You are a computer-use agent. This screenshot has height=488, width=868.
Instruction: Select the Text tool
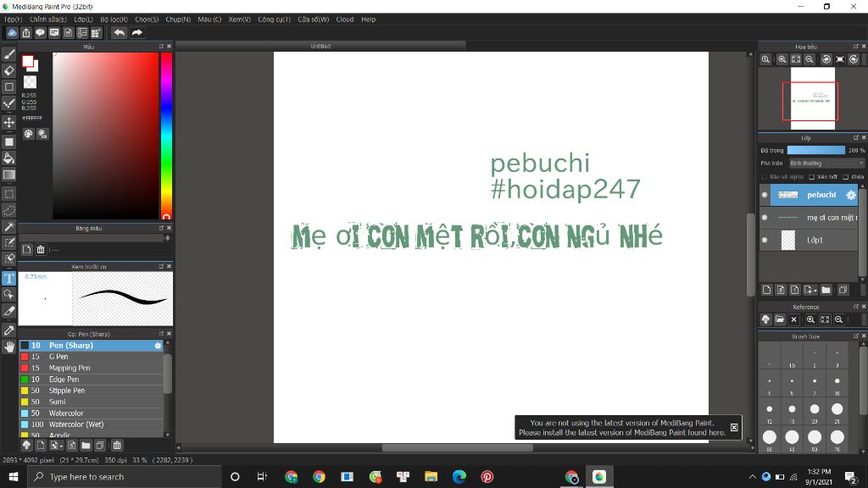tap(8, 278)
